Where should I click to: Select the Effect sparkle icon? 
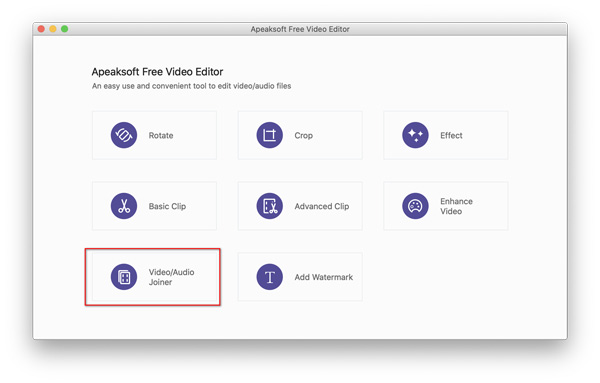415,135
